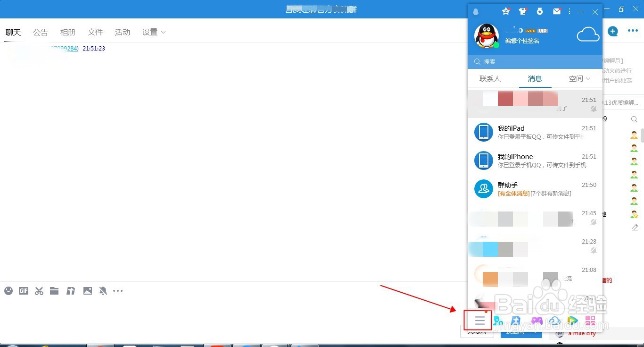Click the edit pencil icon in member list
The width and height of the screenshot is (644, 347).
(x=635, y=228)
